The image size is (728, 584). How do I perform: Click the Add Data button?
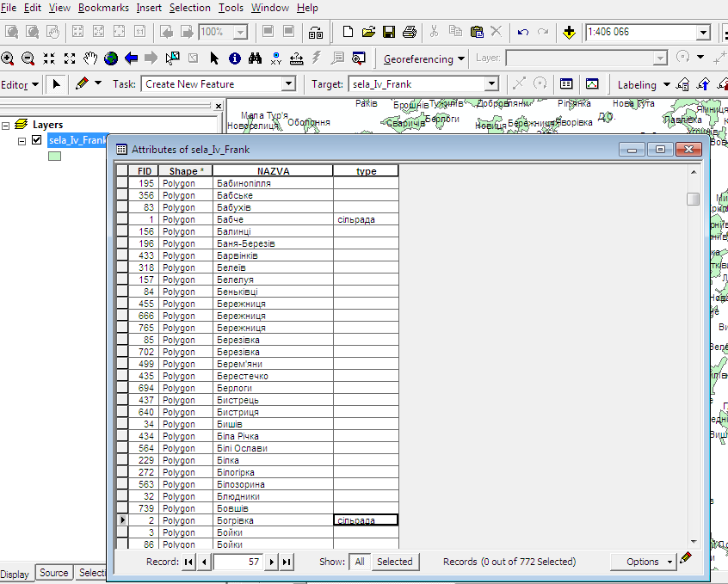[x=569, y=32]
